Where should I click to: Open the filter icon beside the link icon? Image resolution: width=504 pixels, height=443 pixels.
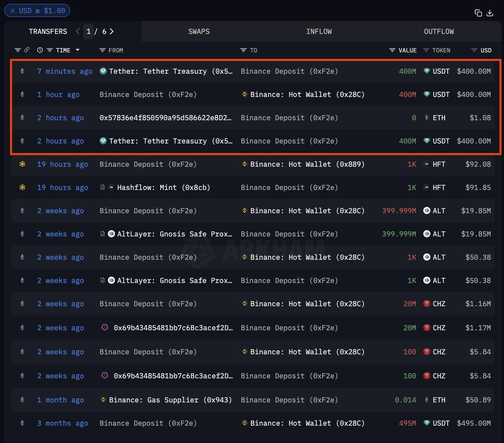18,50
